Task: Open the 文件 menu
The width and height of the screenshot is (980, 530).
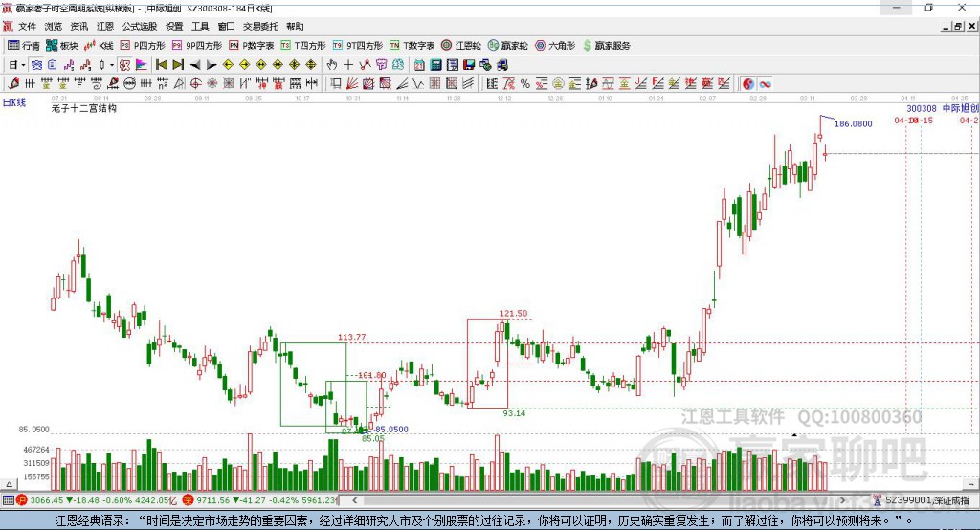Action: [x=27, y=26]
